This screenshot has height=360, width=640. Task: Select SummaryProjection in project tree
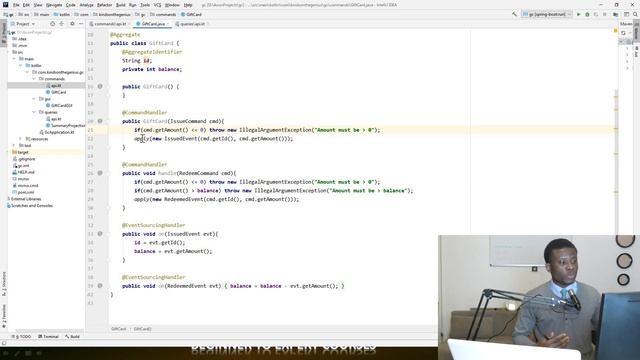tap(65, 125)
